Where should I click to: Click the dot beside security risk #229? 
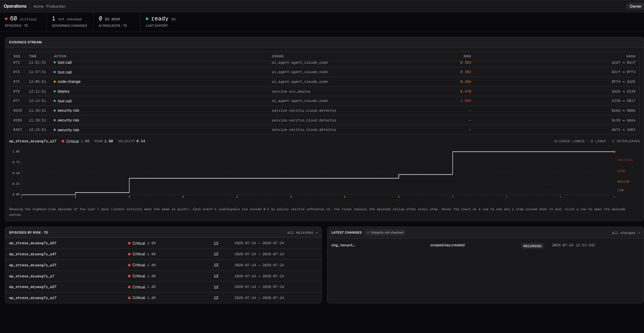55,110
